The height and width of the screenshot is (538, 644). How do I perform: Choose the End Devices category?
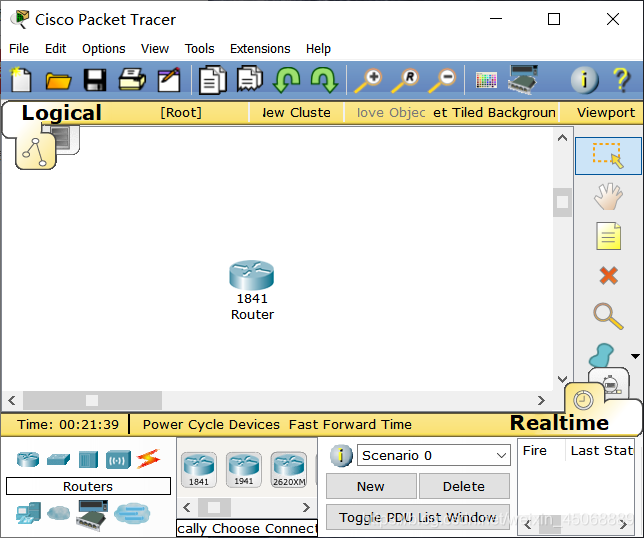click(x=28, y=513)
